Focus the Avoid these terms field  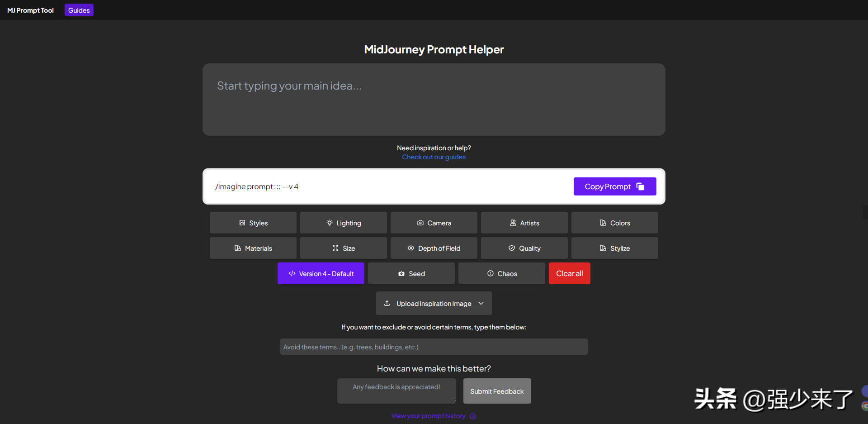pos(434,347)
